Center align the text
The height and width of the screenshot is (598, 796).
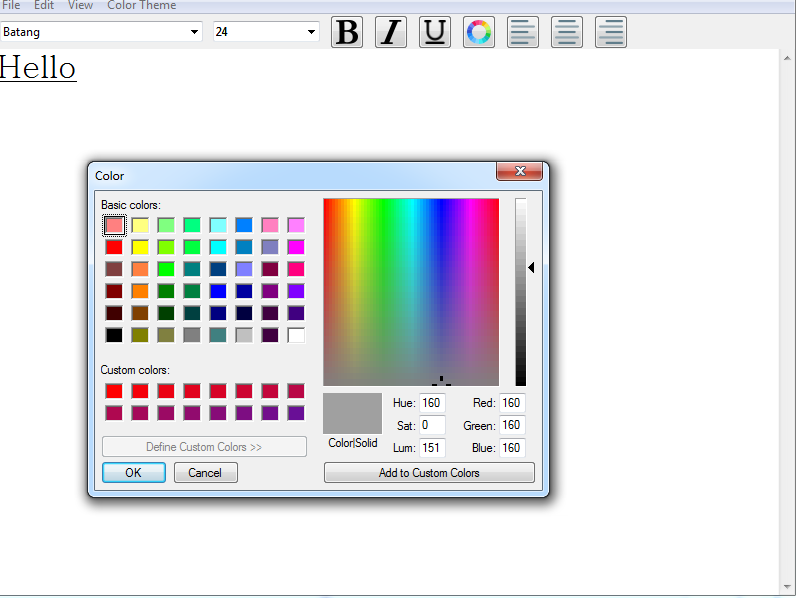point(567,32)
